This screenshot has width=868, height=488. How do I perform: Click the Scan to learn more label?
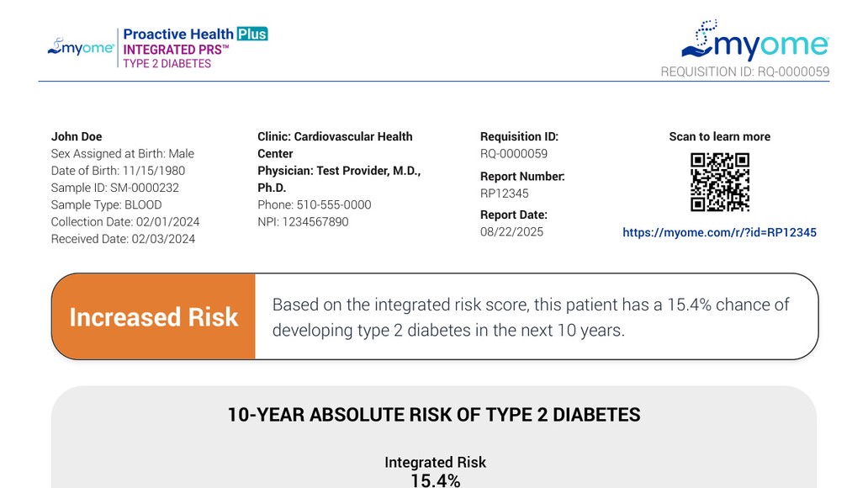[719, 136]
